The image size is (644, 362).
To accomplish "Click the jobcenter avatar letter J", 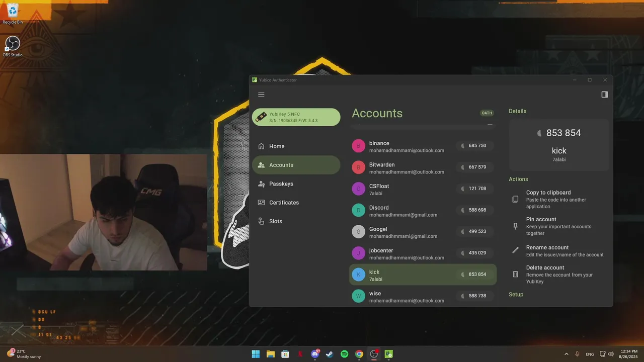I will (x=358, y=253).
